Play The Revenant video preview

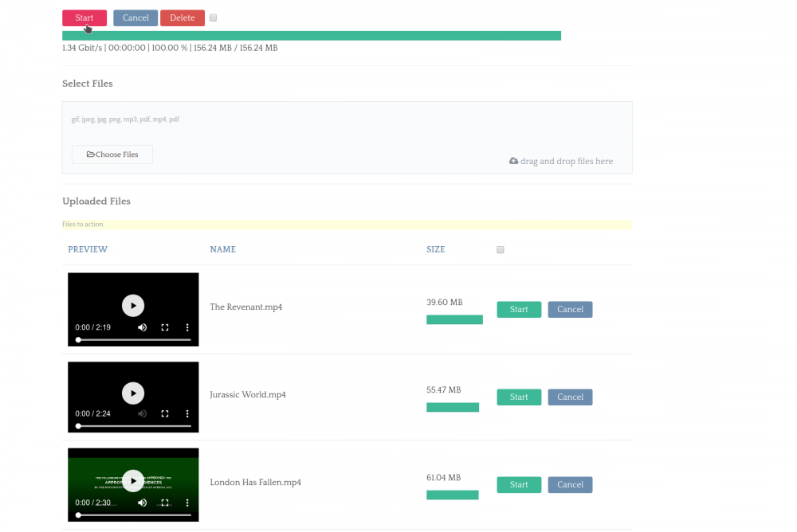tap(133, 305)
